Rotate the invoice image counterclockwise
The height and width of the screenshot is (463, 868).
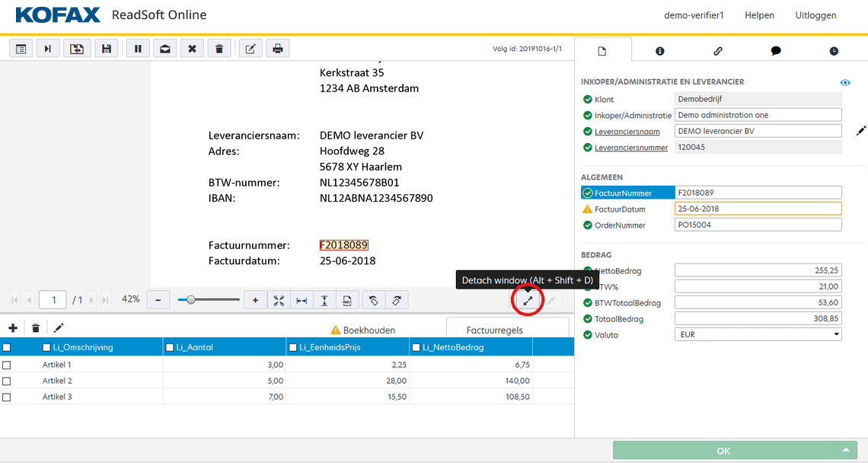click(x=373, y=300)
